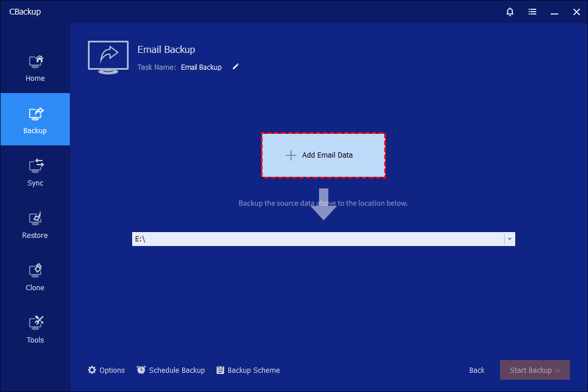
Task: Click the Email Backup task name text
Action: (201, 67)
